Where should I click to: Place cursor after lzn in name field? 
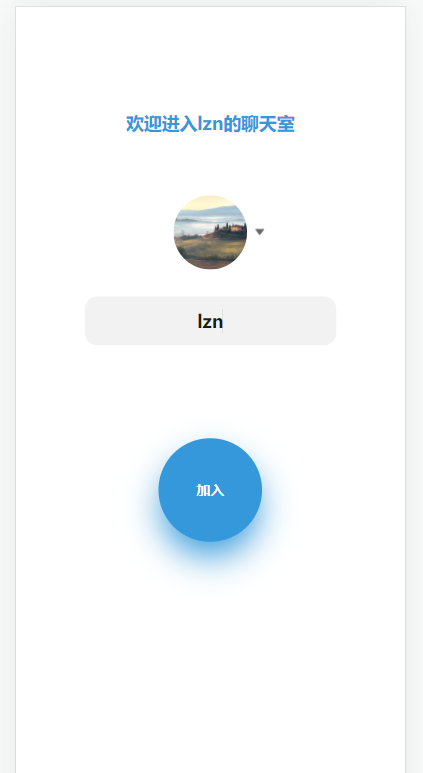[224, 321]
